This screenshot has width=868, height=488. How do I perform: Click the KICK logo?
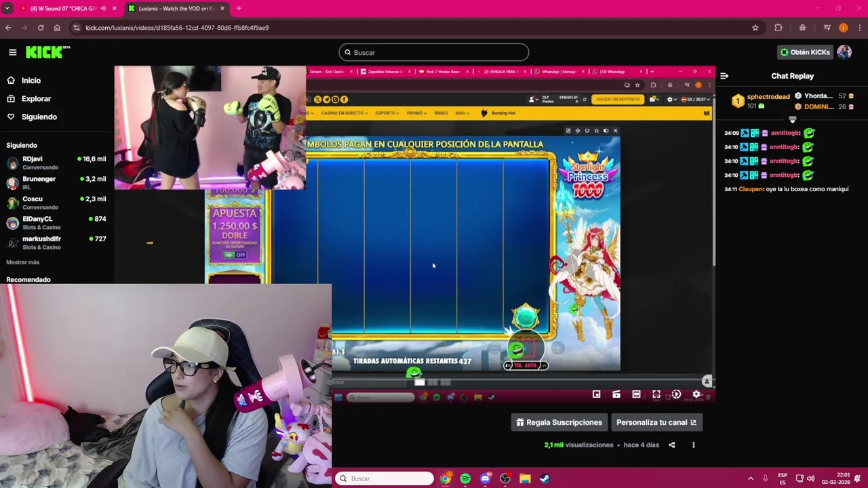pos(47,52)
